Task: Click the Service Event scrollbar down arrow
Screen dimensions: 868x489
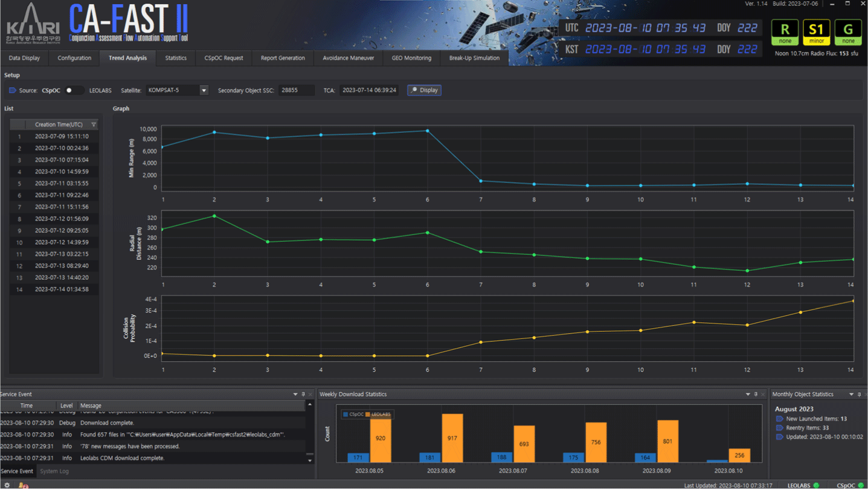Action: [x=310, y=461]
